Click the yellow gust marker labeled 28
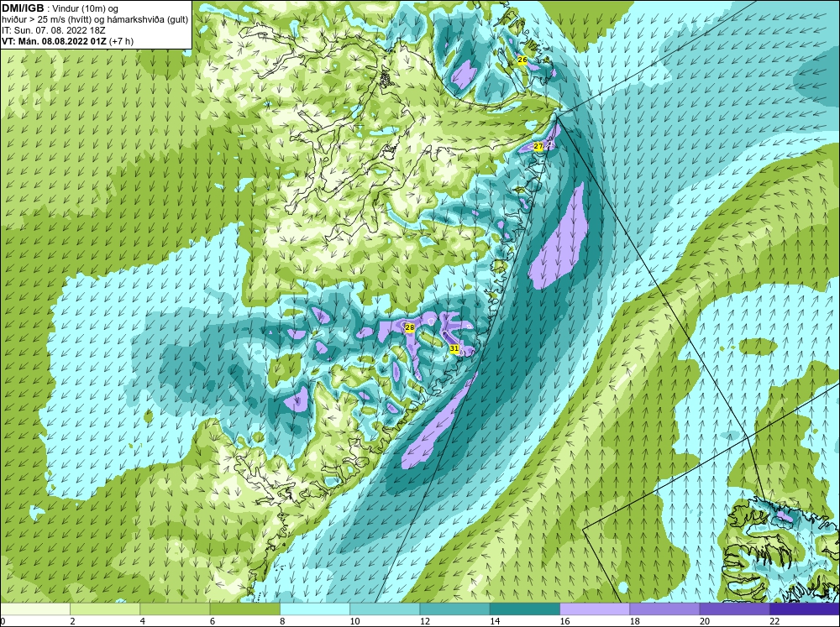The width and height of the screenshot is (840, 627). coord(410,327)
